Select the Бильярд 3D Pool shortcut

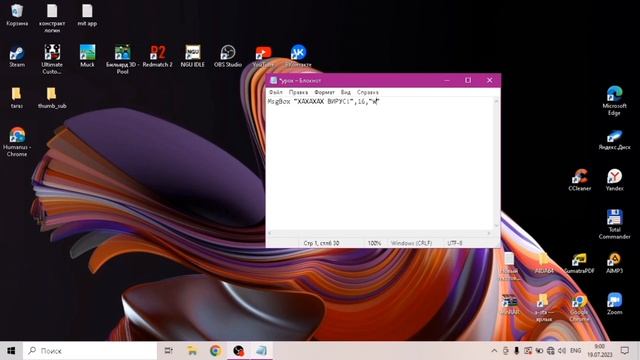[x=122, y=59]
